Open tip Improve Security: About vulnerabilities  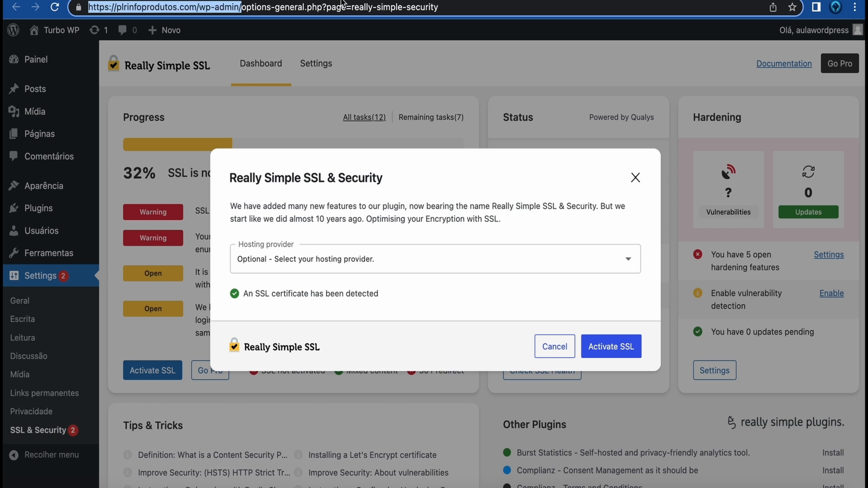(x=378, y=472)
